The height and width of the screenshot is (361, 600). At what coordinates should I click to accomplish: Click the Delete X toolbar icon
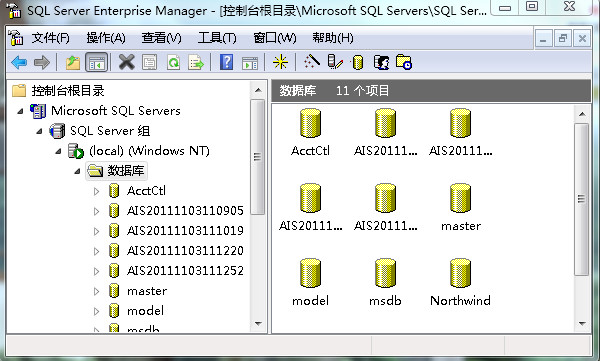[x=126, y=62]
